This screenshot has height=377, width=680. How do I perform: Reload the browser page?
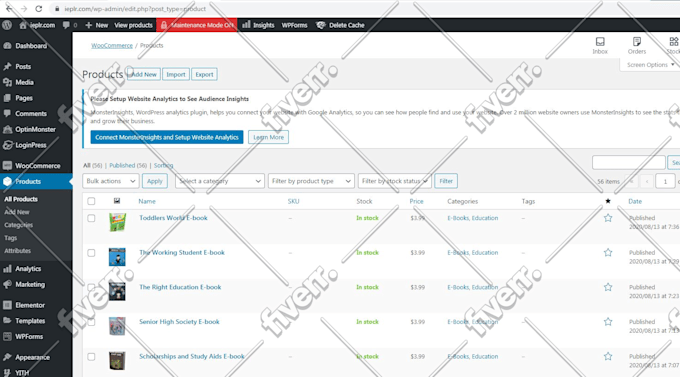(39, 9)
